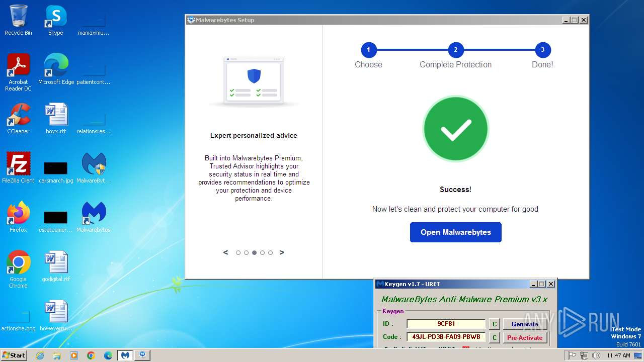Select the third carousel dot
Viewport: 644px width, 362px height.
coord(254,253)
